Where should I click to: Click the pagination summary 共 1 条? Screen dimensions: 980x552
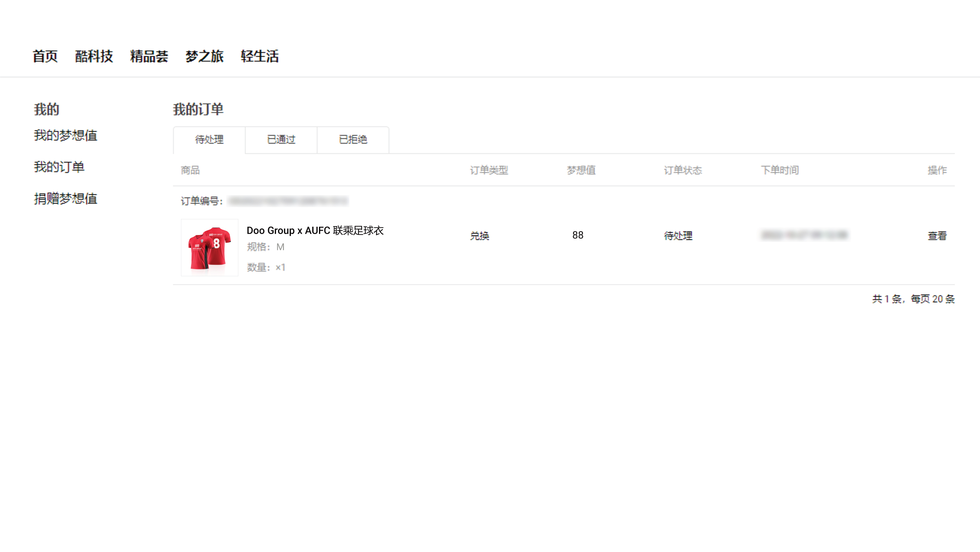(887, 299)
